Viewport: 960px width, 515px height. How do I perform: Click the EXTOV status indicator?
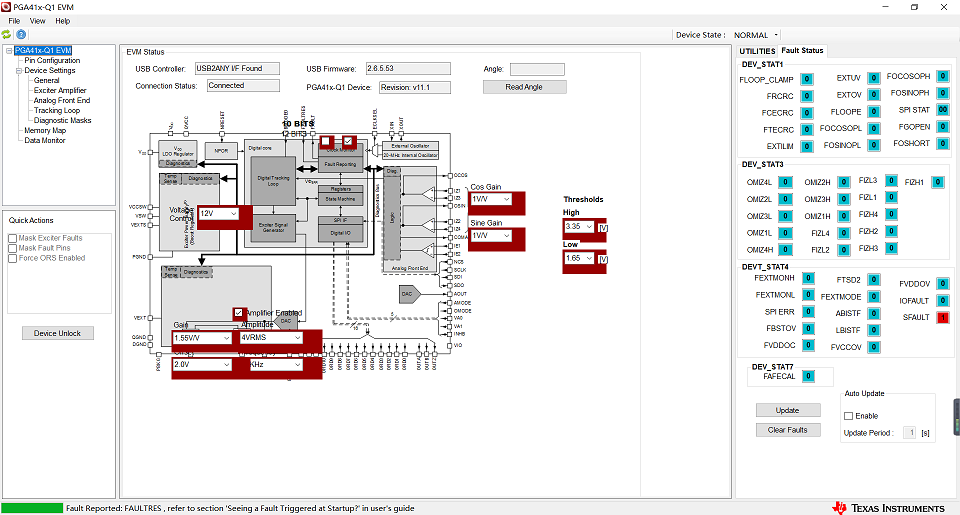pyautogui.click(x=874, y=95)
